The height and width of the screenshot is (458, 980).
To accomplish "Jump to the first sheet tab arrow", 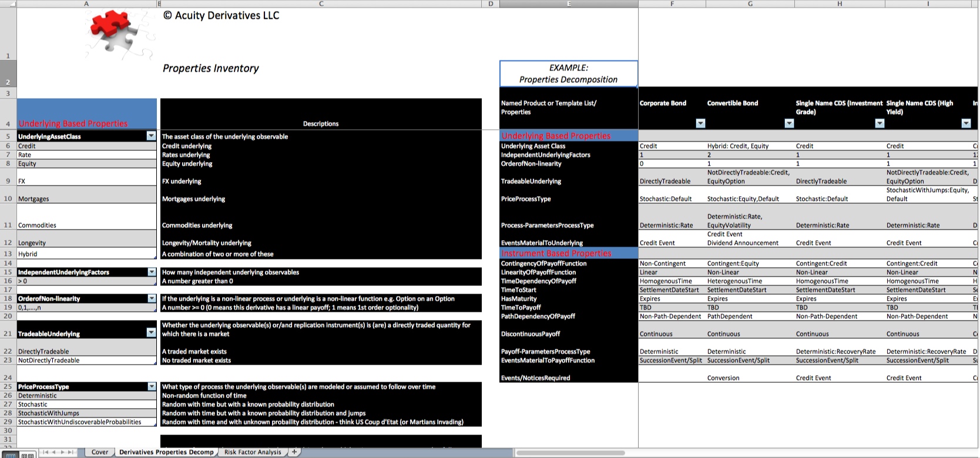I will [x=45, y=452].
